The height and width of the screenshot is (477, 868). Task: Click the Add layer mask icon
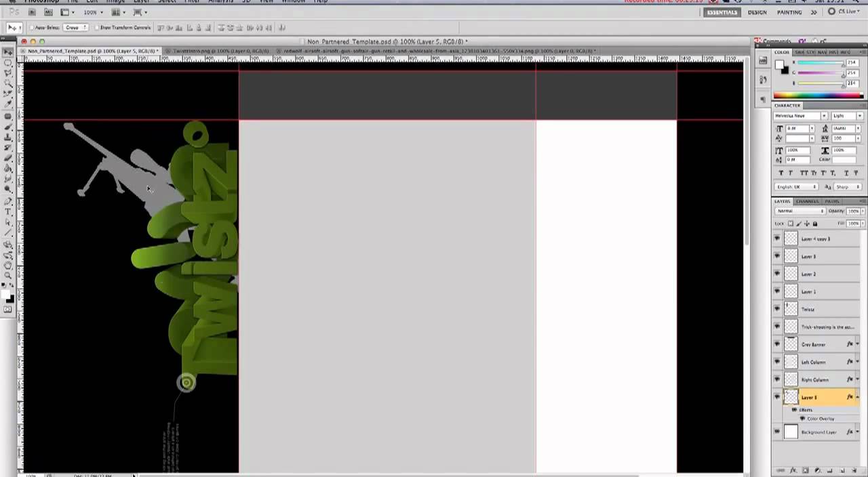(805, 470)
